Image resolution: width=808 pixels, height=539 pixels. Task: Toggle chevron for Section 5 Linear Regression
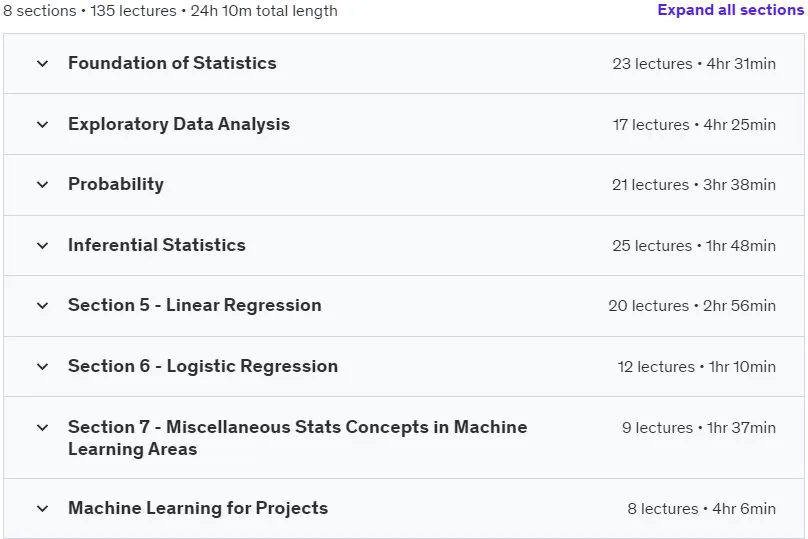point(43,306)
